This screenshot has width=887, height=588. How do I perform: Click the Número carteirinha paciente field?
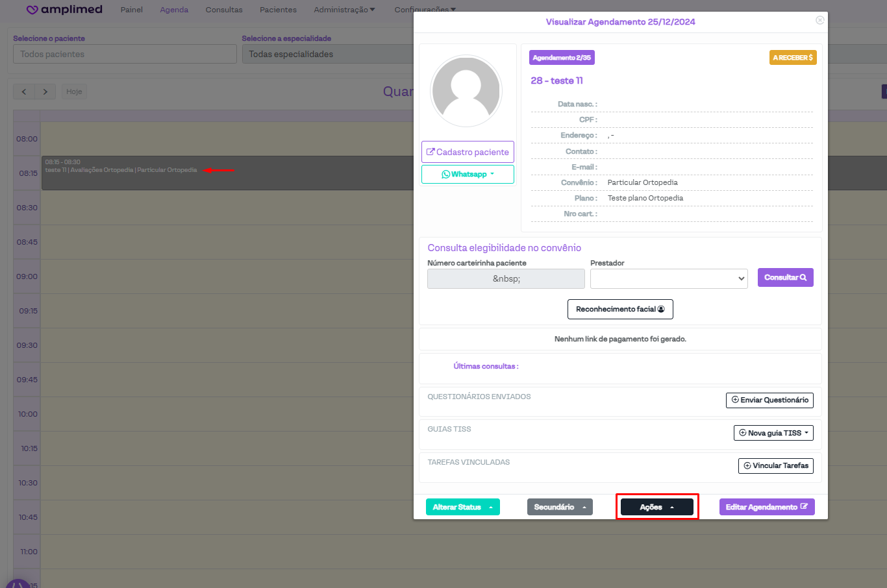[506, 278]
